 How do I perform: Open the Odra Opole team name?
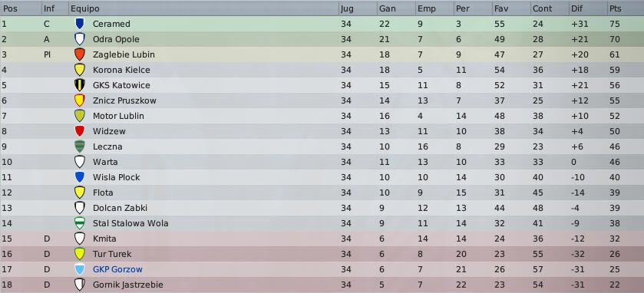[x=116, y=39]
